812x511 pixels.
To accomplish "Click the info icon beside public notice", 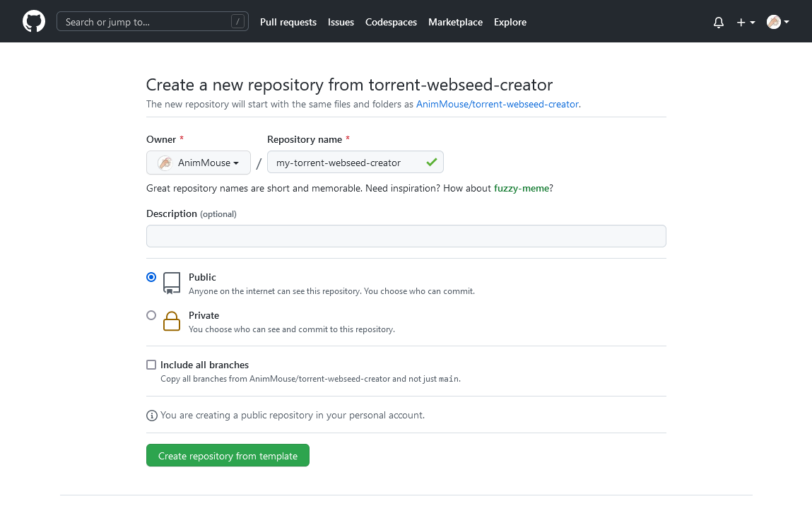I will click(x=152, y=416).
